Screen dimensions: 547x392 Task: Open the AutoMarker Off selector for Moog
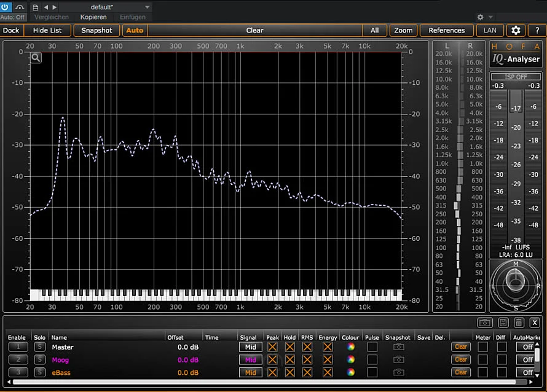pos(526,359)
